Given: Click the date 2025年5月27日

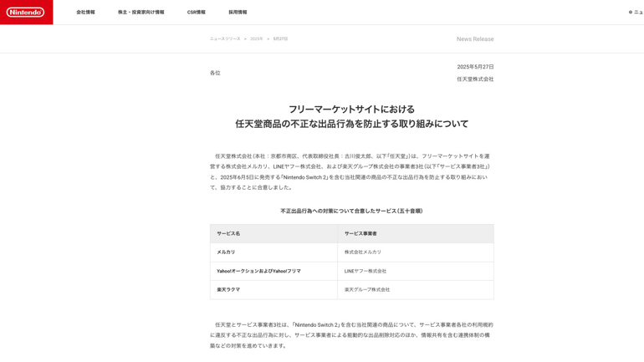Looking at the screenshot, I should pos(475,67).
